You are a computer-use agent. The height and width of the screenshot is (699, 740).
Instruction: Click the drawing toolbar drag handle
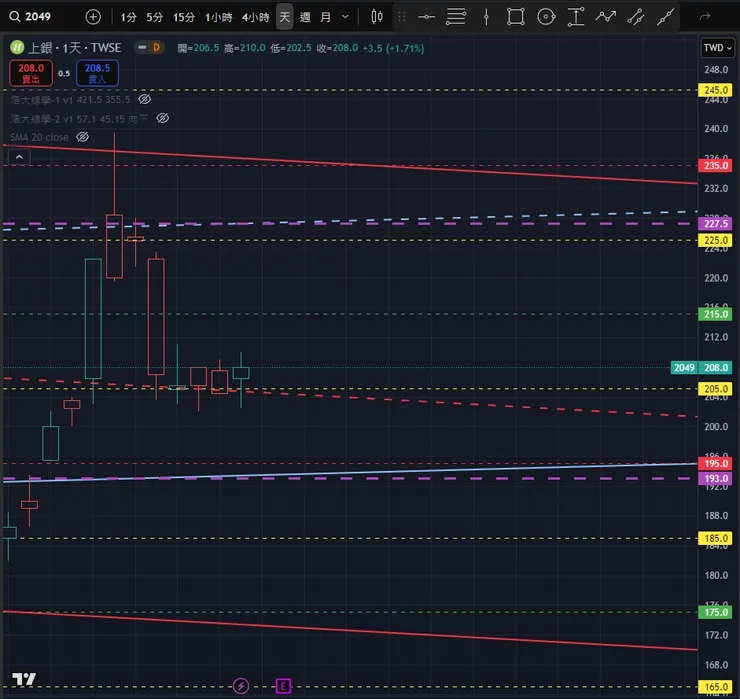(x=402, y=17)
